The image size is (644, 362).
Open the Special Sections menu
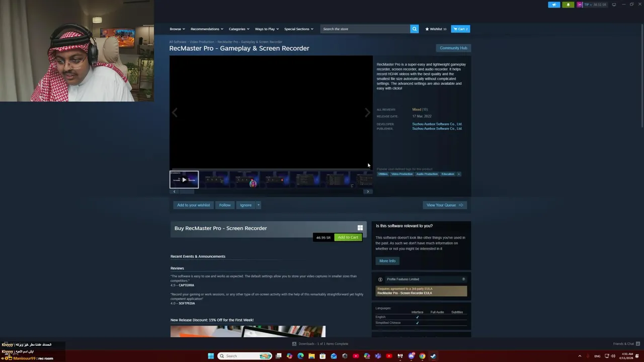(x=298, y=29)
